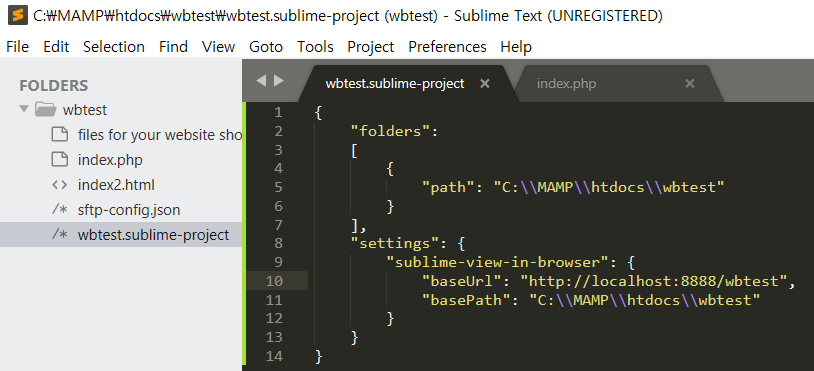Click line number 5 in gutter
This screenshot has height=371, width=814.
tap(278, 187)
